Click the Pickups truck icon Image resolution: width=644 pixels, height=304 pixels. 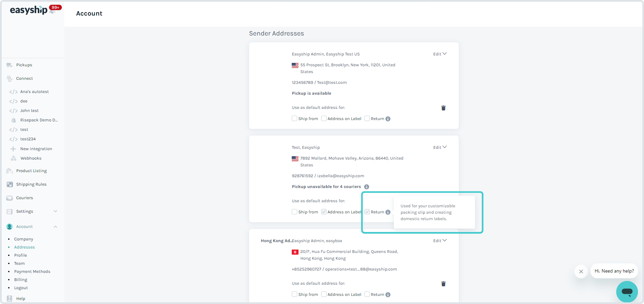(9, 65)
